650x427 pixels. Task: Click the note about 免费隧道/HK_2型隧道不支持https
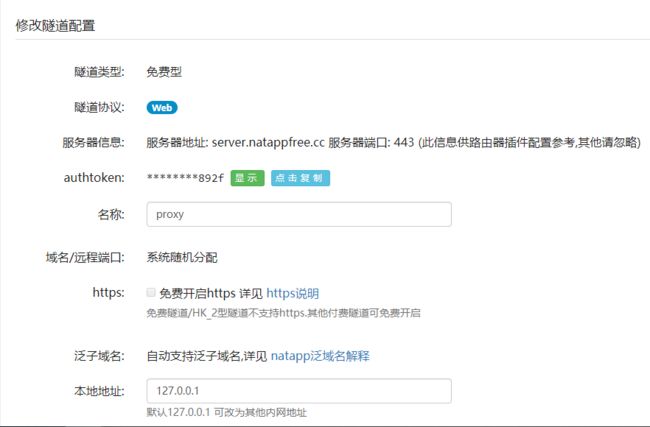(284, 313)
